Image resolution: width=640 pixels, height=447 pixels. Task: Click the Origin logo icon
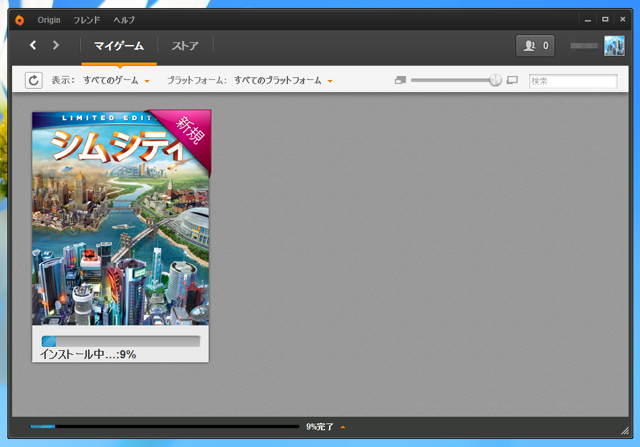click(x=19, y=20)
